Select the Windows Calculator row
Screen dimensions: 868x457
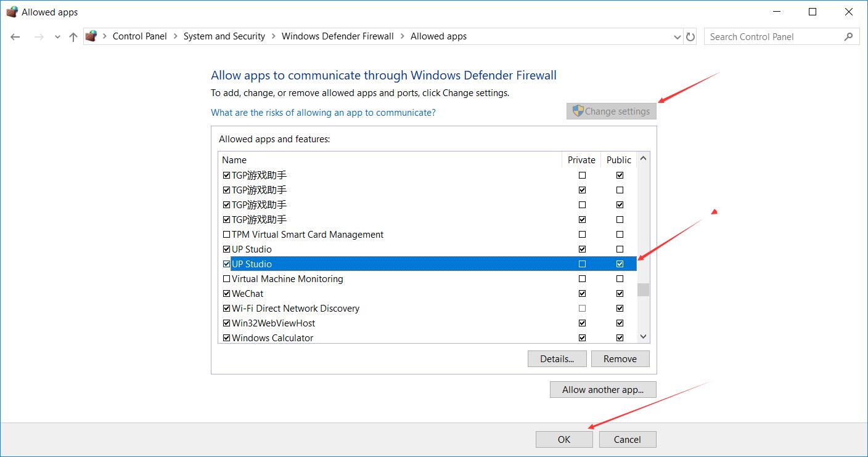[427, 338]
